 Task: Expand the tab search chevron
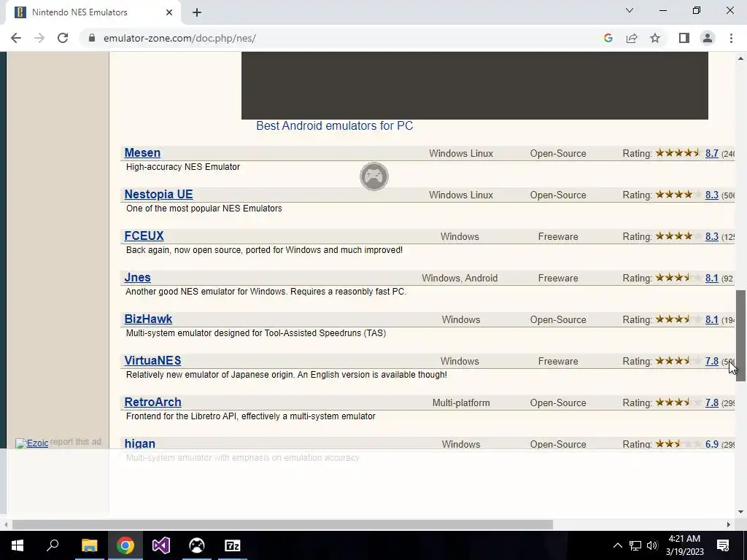[x=630, y=10]
